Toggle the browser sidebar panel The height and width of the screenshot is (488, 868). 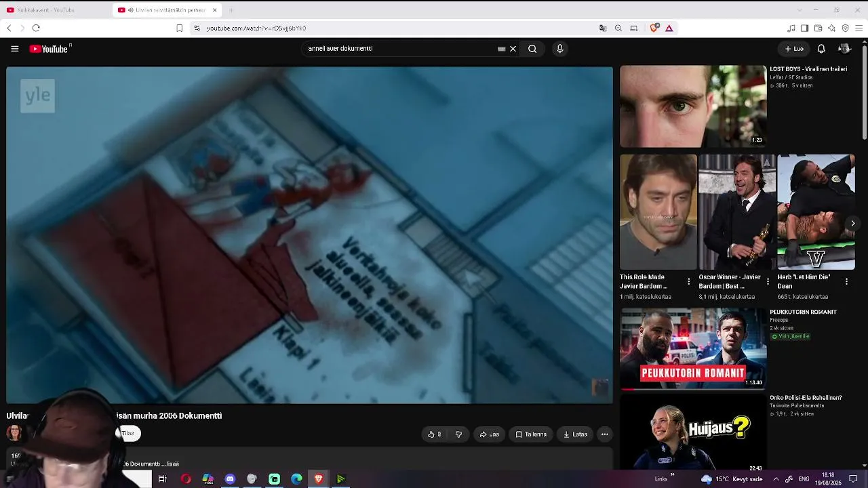pyautogui.click(x=804, y=28)
